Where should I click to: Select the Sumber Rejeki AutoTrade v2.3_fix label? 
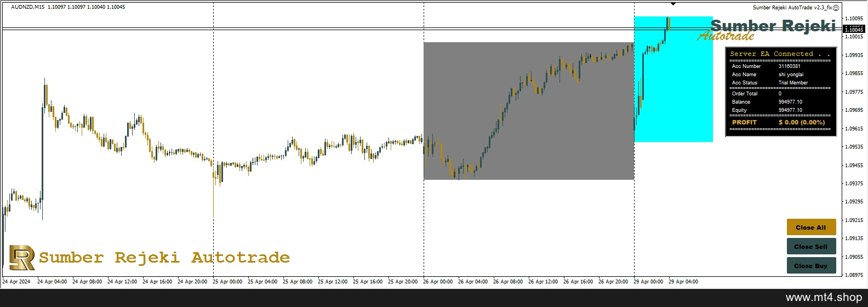[x=792, y=8]
